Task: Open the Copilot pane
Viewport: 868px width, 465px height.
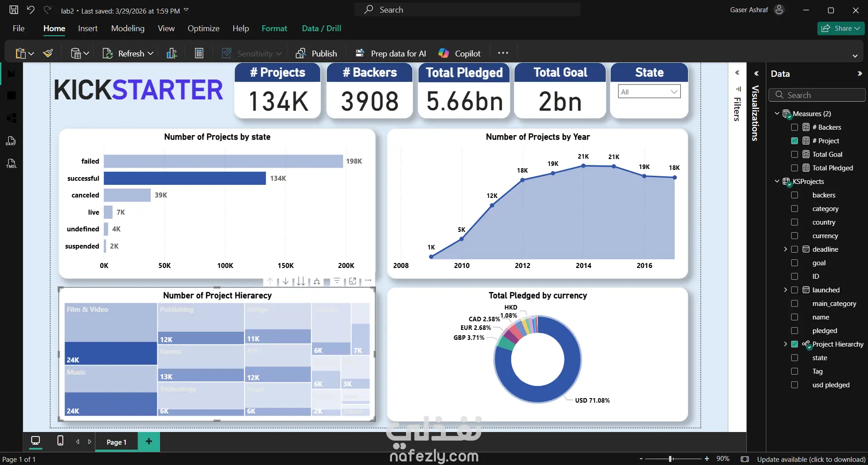Action: 459,53
